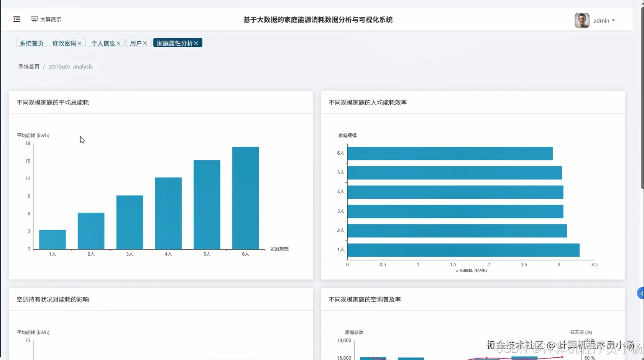Click the 5人 bar in average consumption chart

[207, 205]
